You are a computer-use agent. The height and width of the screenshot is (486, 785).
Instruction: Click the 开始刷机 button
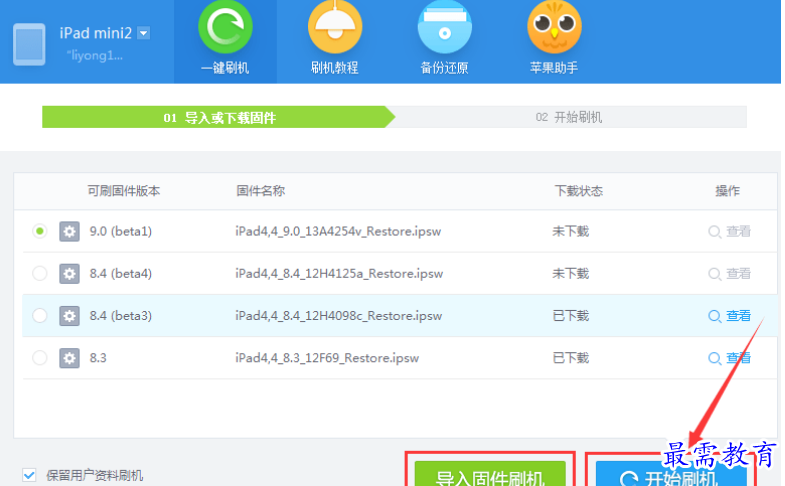[x=671, y=473]
